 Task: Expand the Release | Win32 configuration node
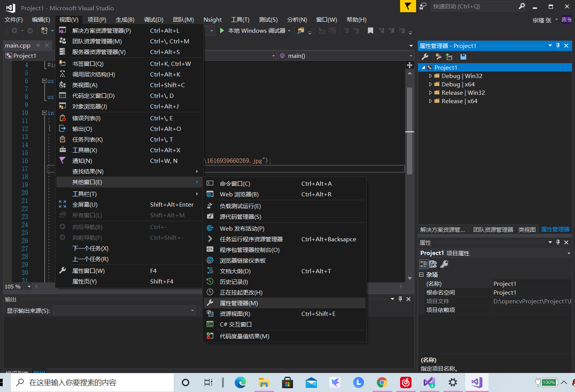[431, 93]
